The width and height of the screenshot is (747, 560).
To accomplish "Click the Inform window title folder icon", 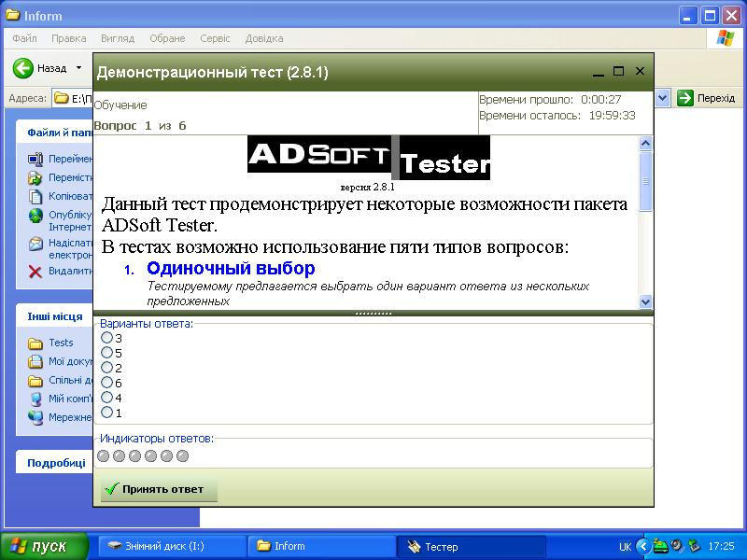I will pyautogui.click(x=13, y=15).
